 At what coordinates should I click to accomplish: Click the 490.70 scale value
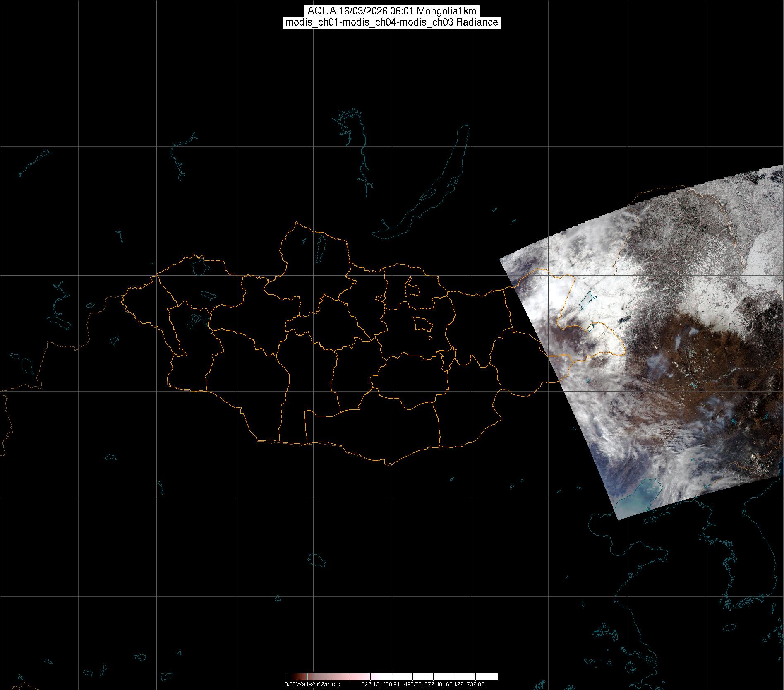(x=412, y=685)
